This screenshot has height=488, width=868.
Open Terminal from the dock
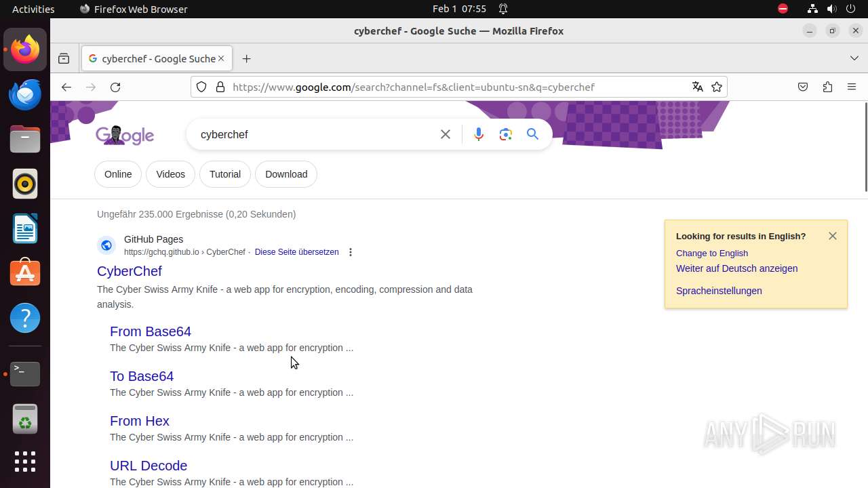[x=25, y=373]
